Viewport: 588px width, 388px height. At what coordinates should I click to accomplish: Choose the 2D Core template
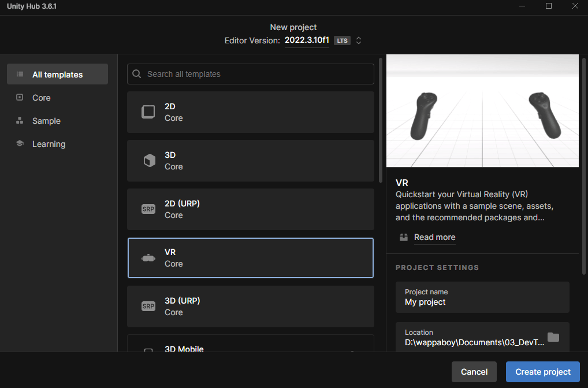(251, 112)
